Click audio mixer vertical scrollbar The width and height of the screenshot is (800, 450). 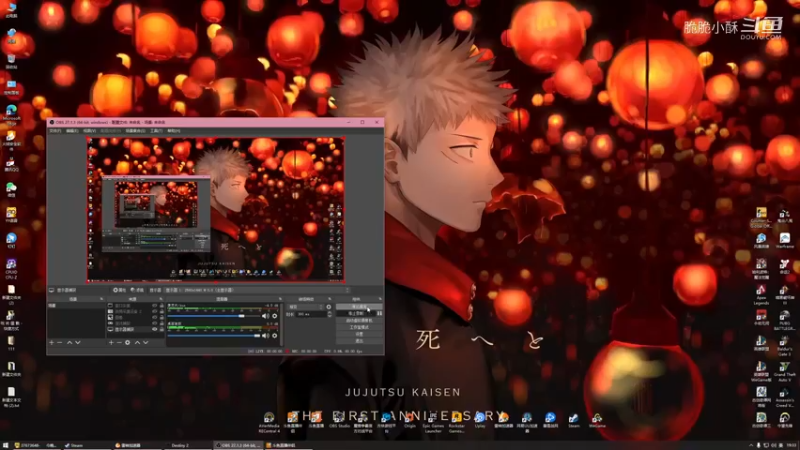coord(282,325)
